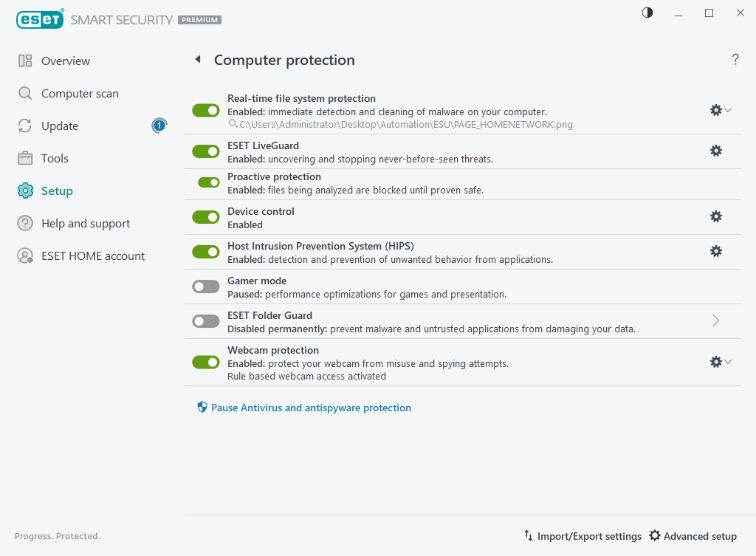Viewport: 756px width, 556px height.
Task: Open the Computer scan section
Action: (x=78, y=93)
